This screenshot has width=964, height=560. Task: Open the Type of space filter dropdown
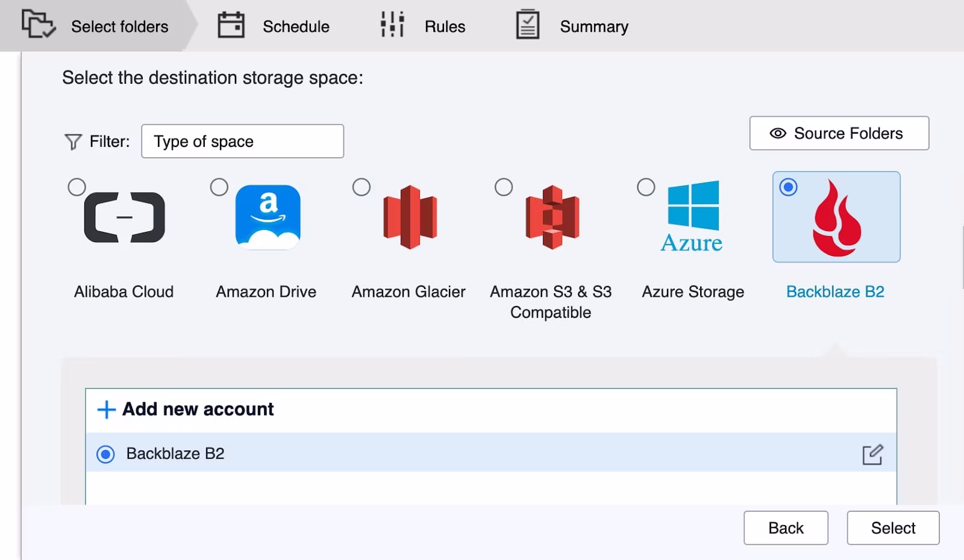242,142
